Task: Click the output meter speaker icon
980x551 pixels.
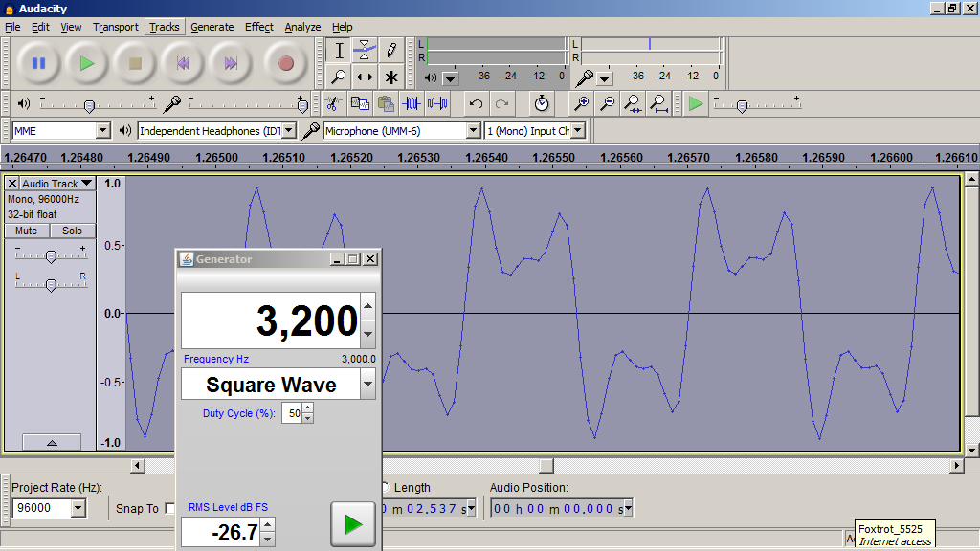Action: coord(430,78)
